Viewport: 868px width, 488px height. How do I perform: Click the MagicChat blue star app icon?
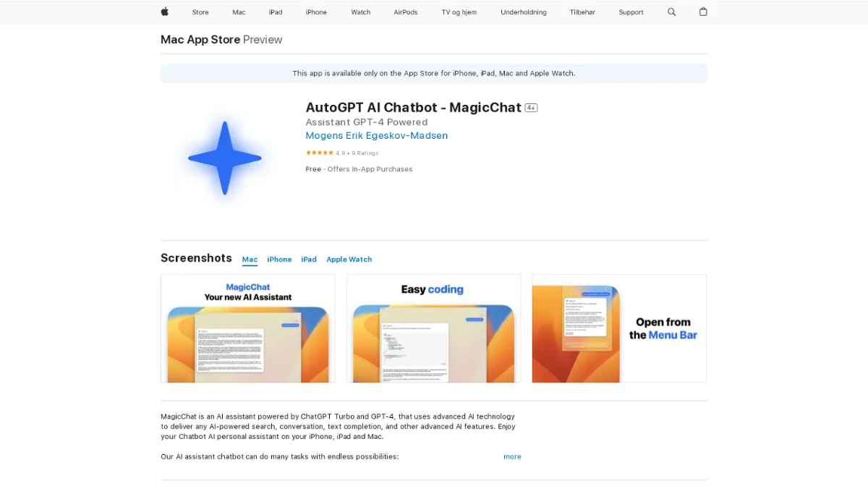(225, 158)
